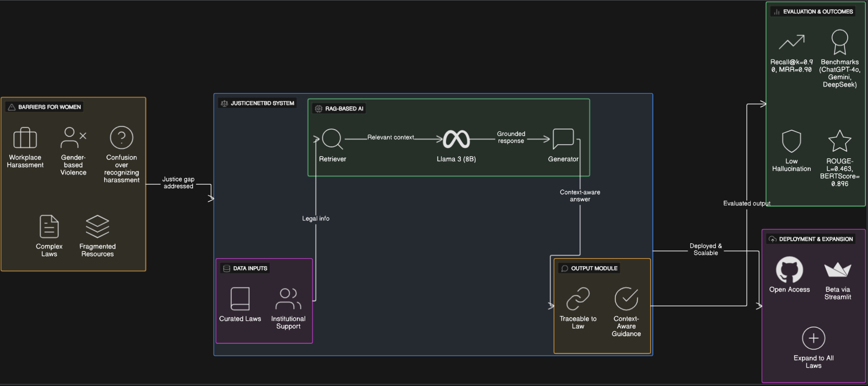The image size is (868, 386).
Task: Click the Curated Laws book icon
Action: tap(240, 299)
